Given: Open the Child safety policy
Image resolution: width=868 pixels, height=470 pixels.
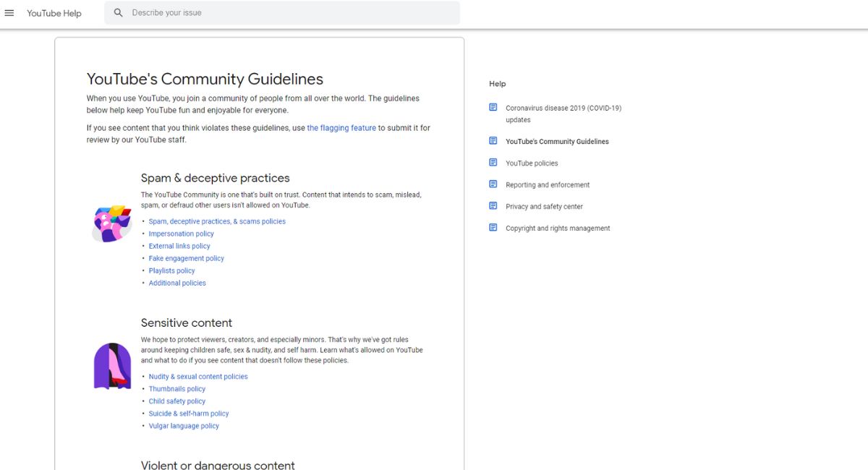Looking at the screenshot, I should 177,401.
